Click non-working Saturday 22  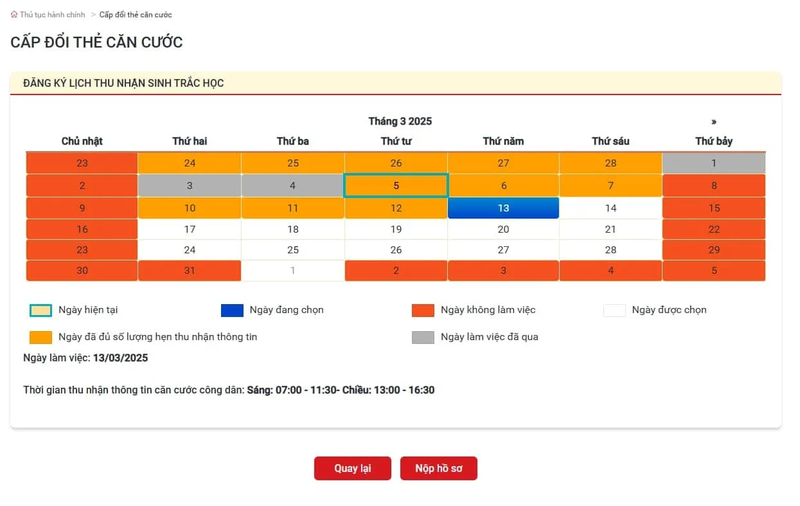(x=714, y=230)
